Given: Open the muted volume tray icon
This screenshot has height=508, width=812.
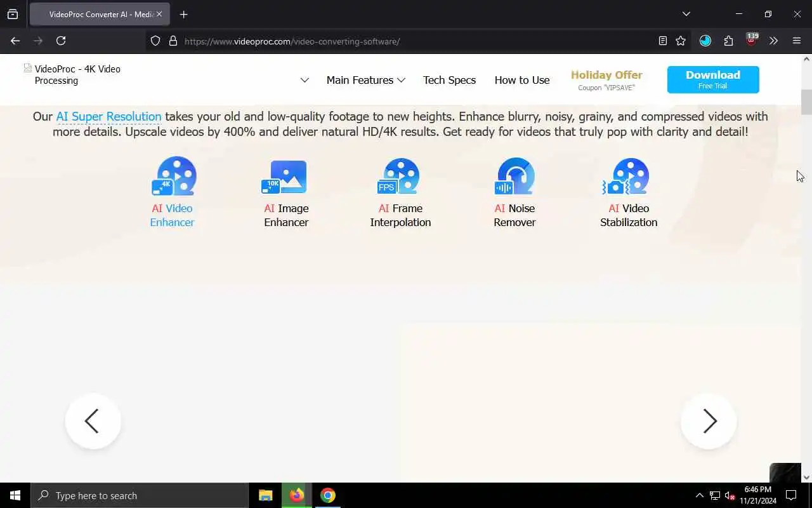Looking at the screenshot, I should [730, 495].
